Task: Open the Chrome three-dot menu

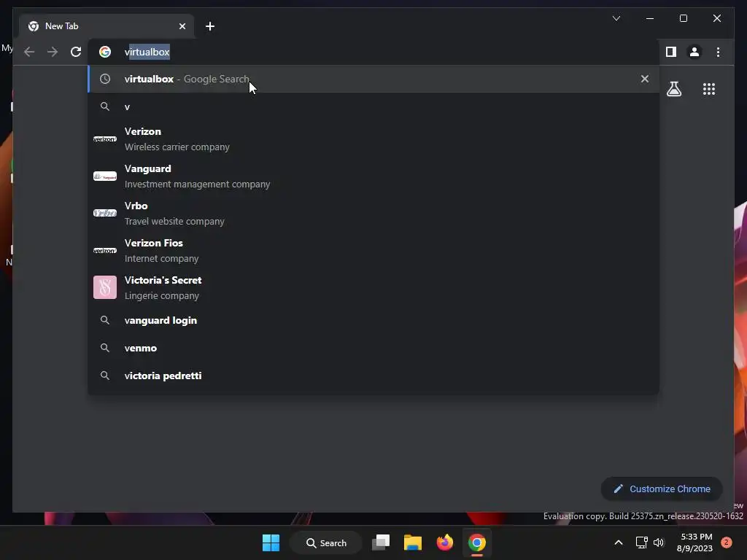Action: point(718,52)
